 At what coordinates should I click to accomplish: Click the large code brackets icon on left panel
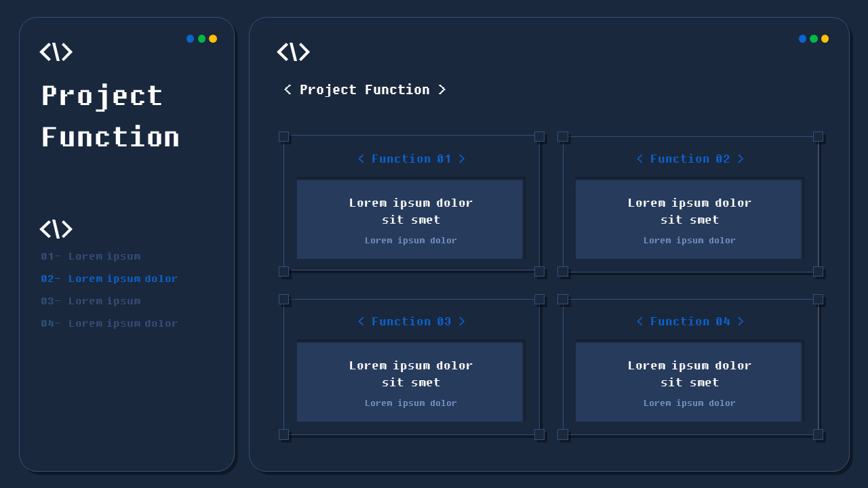[x=56, y=52]
